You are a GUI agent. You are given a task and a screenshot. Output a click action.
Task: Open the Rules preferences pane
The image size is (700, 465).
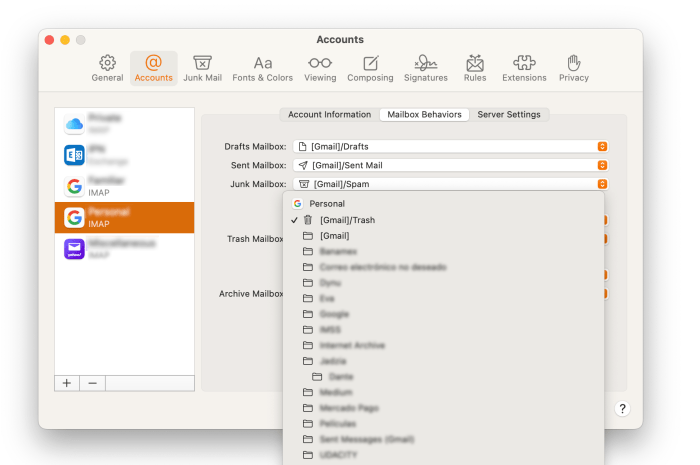[x=475, y=68]
